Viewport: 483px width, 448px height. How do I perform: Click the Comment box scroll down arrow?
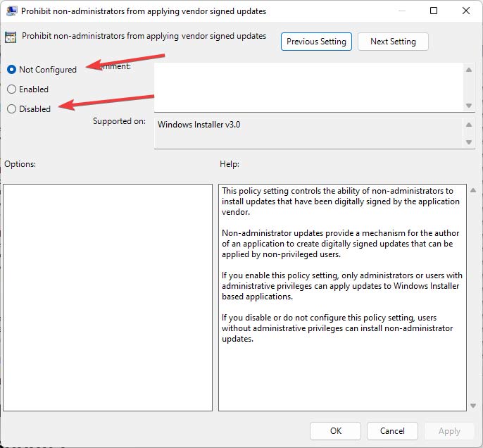(x=469, y=106)
